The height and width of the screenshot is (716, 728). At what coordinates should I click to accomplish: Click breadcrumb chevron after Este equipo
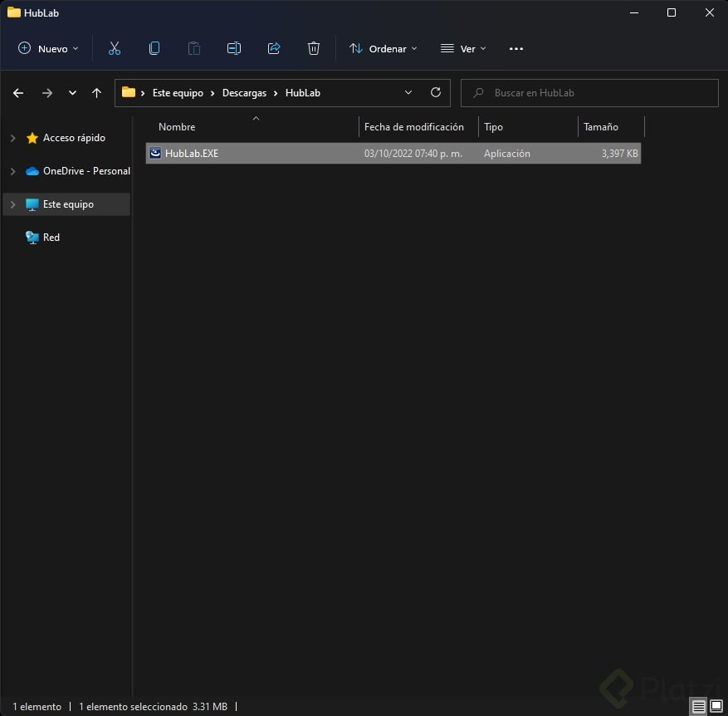point(213,93)
